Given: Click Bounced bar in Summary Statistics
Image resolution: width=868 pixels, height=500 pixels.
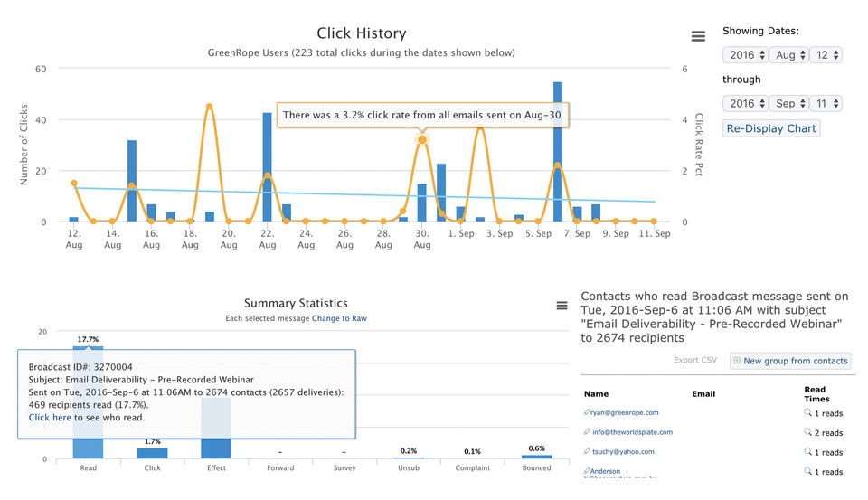Looking at the screenshot, I should click(x=536, y=457).
